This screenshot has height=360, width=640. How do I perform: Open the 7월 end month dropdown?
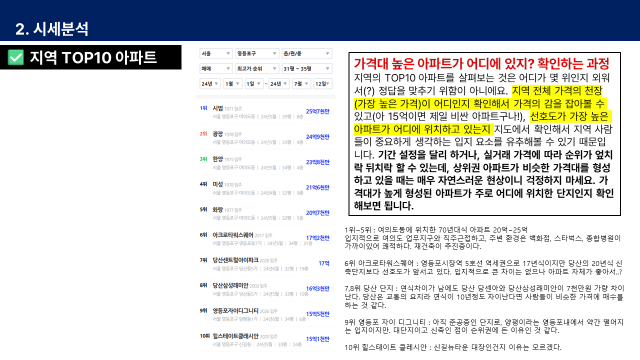(x=301, y=84)
